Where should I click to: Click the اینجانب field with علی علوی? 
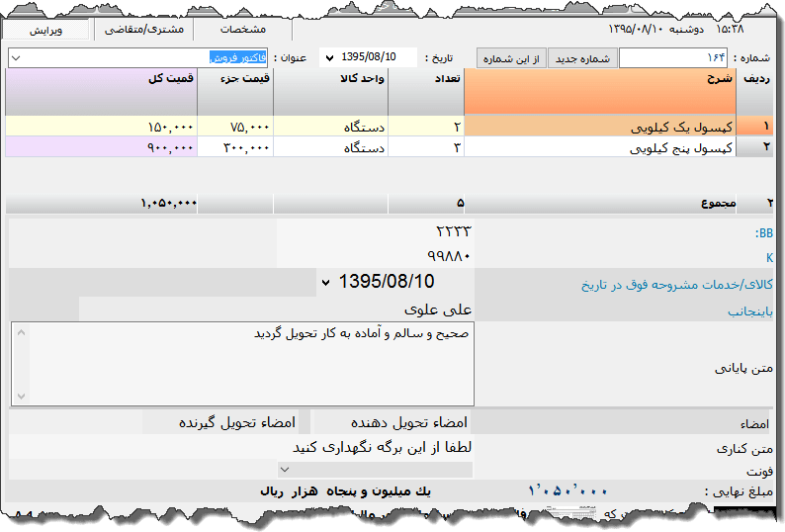(277, 310)
